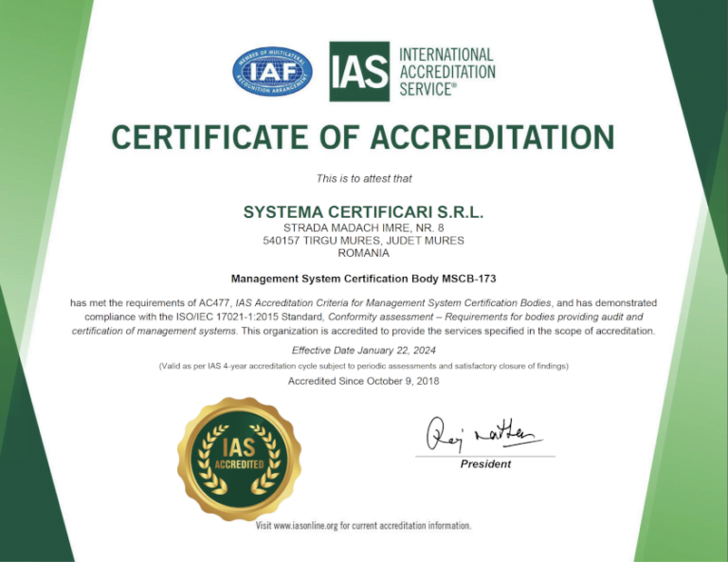Click the 4-year accreditation cycle validity note

coord(363,366)
